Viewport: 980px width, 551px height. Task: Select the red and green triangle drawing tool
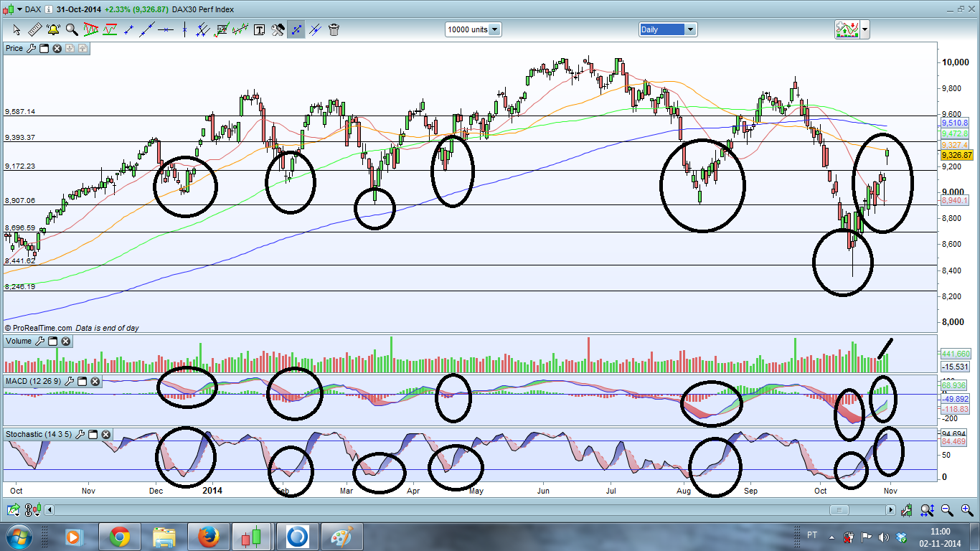91,29
